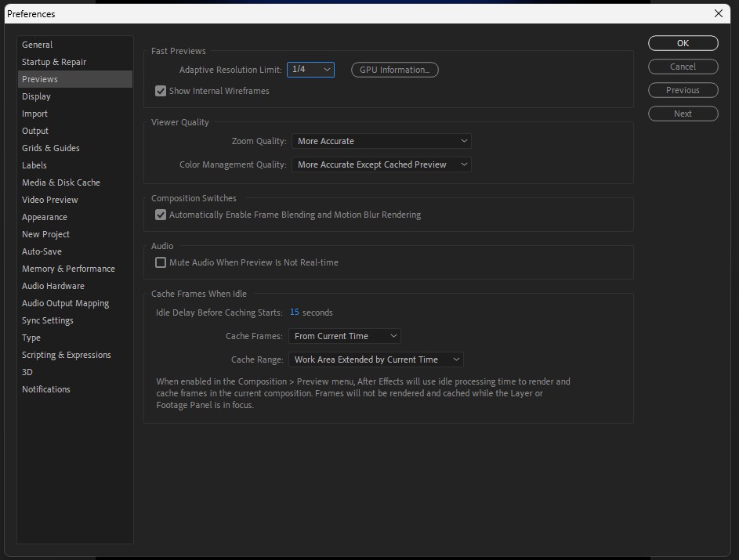
Task: Switch to the Display category
Action: click(36, 96)
